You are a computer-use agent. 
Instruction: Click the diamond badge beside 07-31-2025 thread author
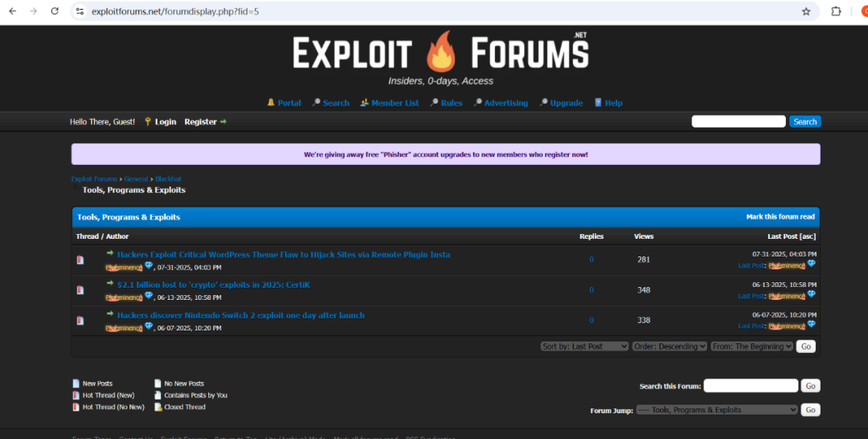click(149, 265)
